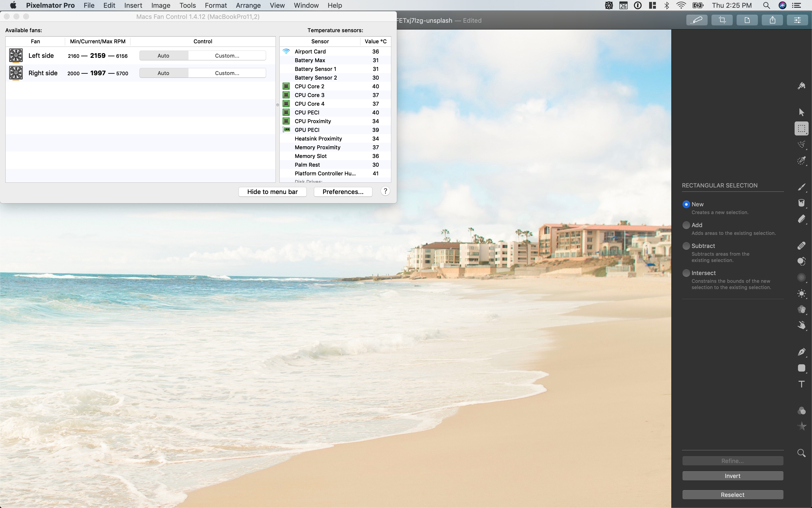Select the Arrange arrow tool

coord(801,112)
